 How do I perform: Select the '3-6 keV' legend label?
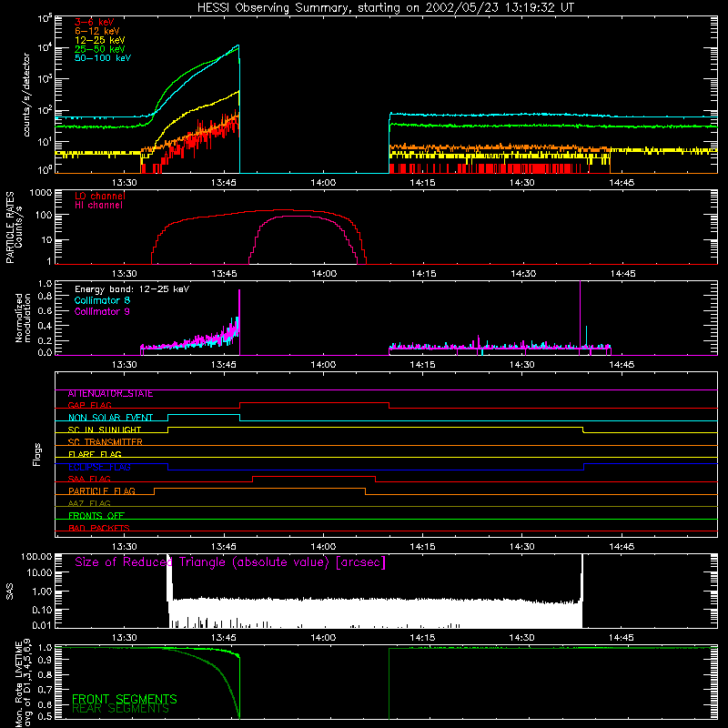(95, 22)
